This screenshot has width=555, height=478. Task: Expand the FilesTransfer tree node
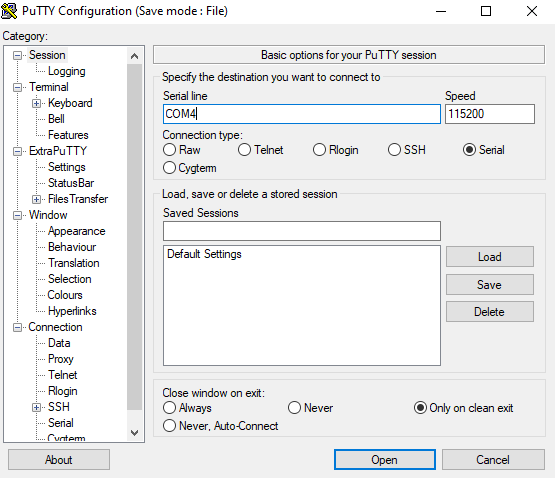(36, 199)
